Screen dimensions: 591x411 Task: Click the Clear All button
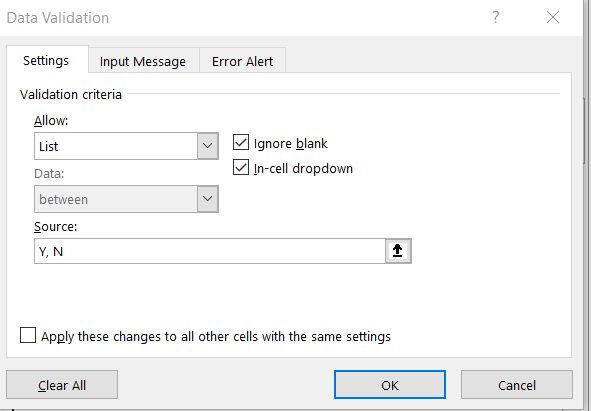pos(62,385)
